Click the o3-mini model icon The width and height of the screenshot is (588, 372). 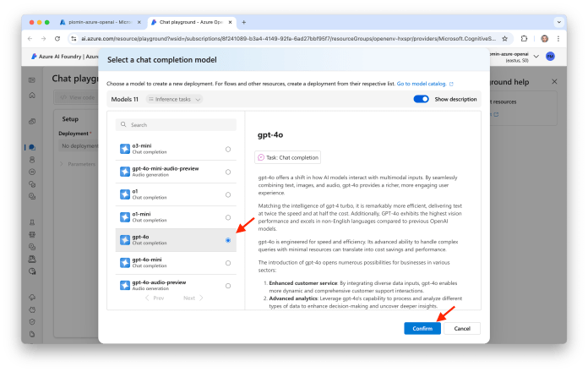125,149
